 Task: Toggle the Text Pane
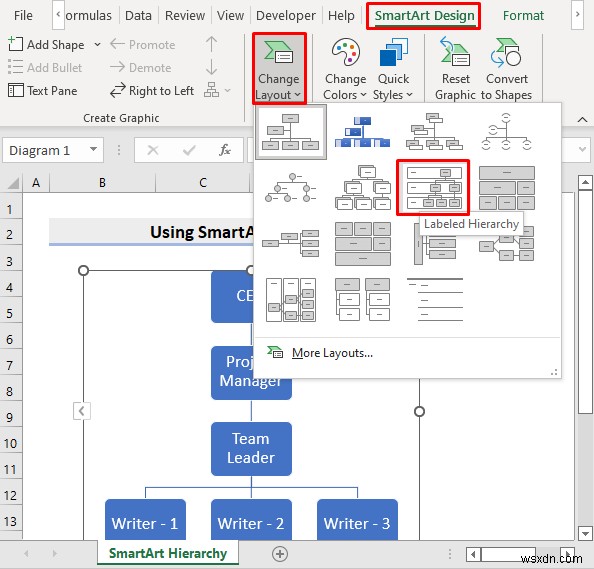[42, 91]
